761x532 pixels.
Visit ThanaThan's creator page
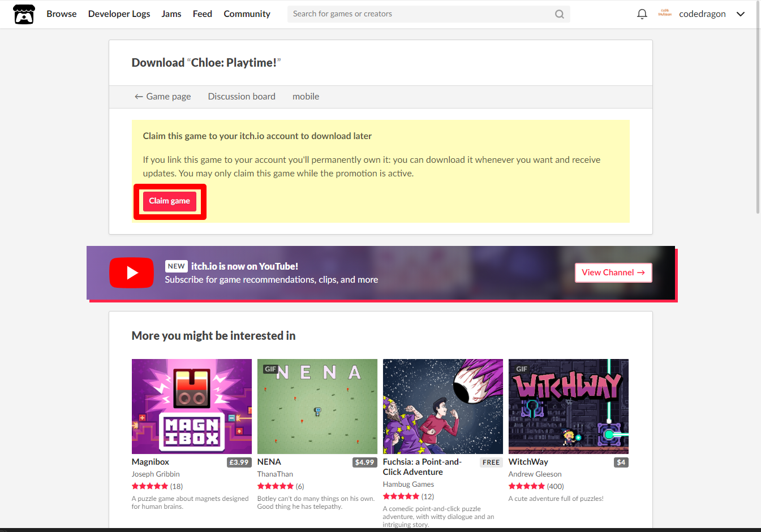tap(275, 474)
